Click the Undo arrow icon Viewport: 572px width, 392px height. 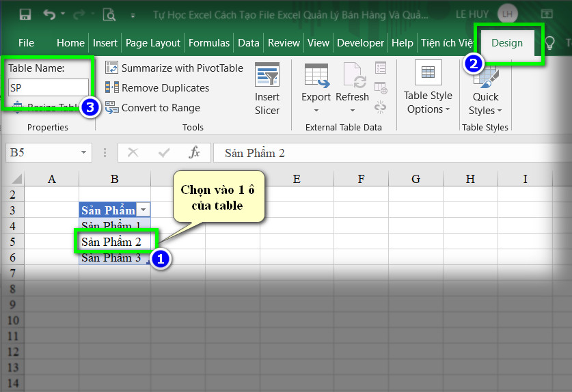49,14
